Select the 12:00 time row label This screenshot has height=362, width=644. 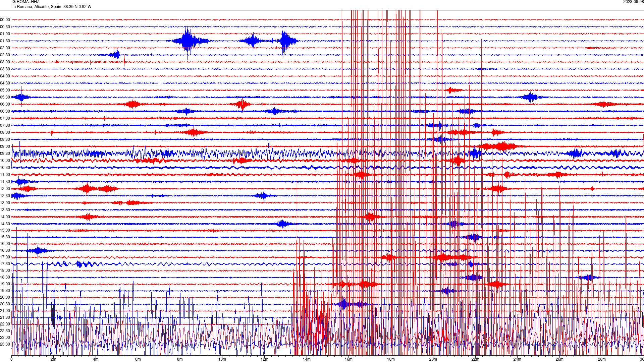[x=5, y=189]
